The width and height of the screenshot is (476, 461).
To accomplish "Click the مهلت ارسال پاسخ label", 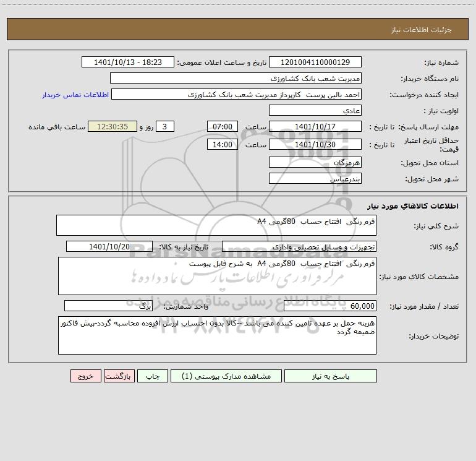I will pyautogui.click(x=428, y=127).
